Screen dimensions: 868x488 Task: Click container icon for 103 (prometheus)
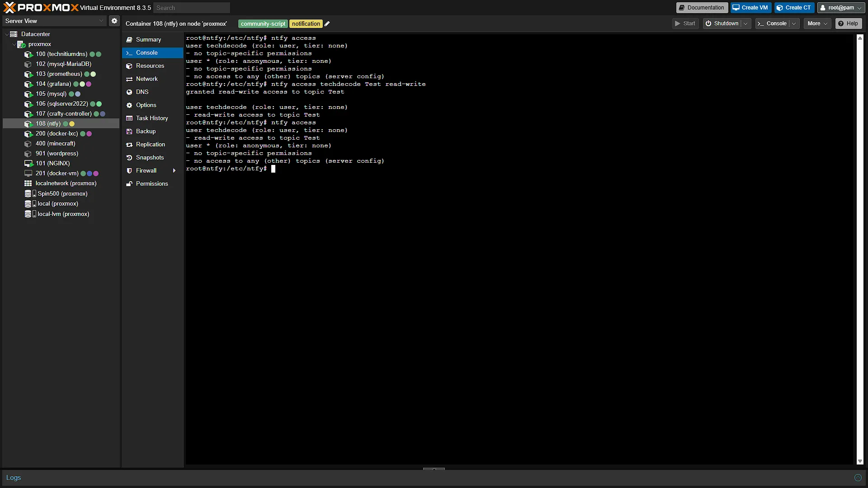click(x=28, y=74)
